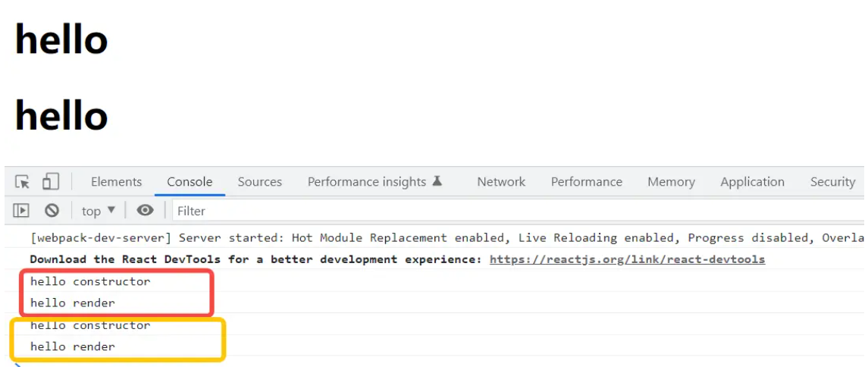Click the flask icon beside Performance insights
Image resolution: width=868 pixels, height=367 pixels.
(x=437, y=181)
